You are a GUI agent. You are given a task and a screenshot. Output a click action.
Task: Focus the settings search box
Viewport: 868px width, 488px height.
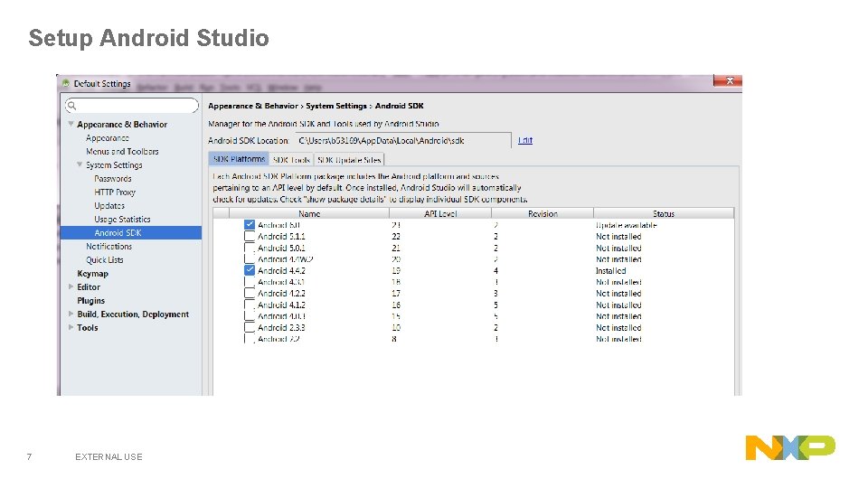132,106
